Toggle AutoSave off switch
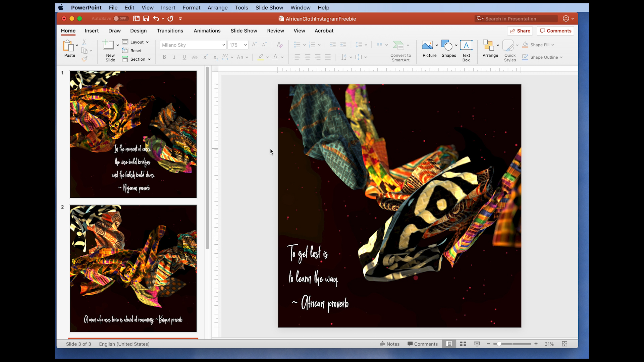 point(120,18)
